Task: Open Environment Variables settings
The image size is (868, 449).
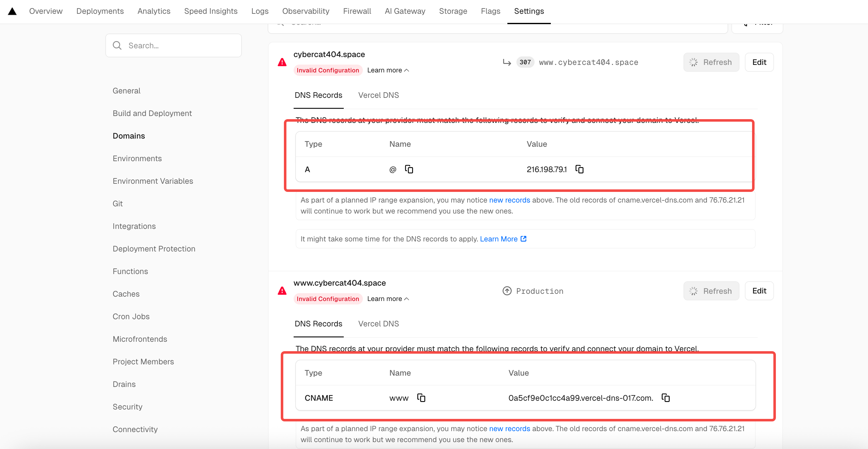Action: pyautogui.click(x=153, y=181)
